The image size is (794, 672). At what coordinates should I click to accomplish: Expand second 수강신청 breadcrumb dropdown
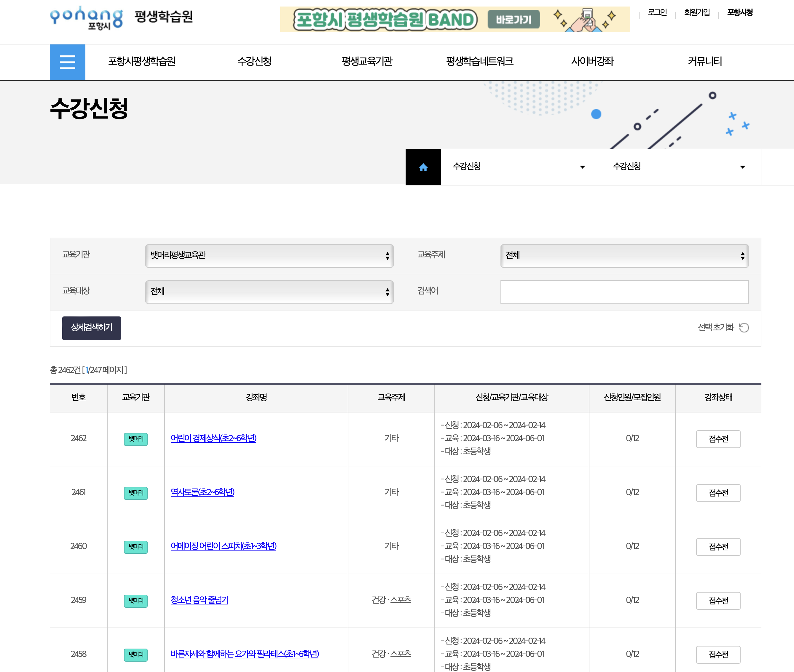[x=680, y=167]
